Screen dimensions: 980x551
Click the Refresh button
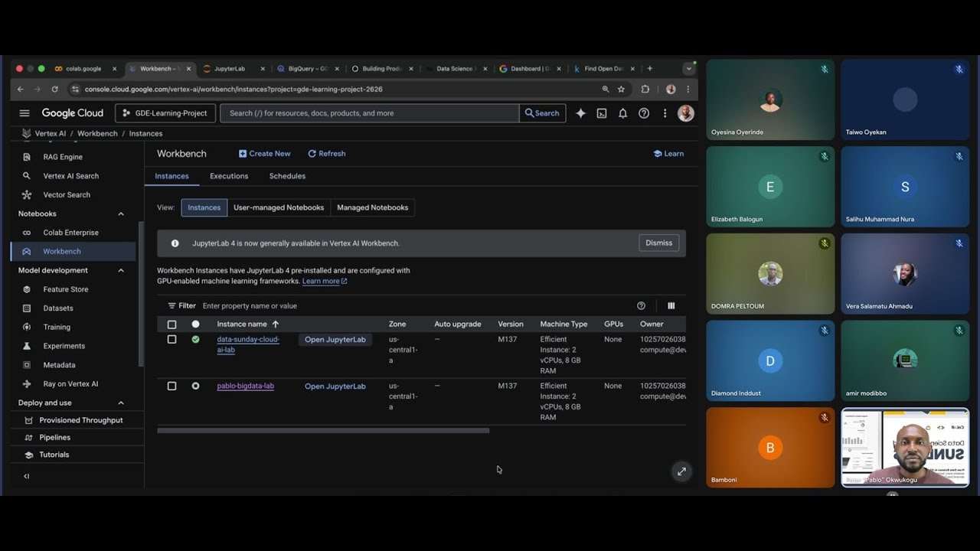coord(327,154)
